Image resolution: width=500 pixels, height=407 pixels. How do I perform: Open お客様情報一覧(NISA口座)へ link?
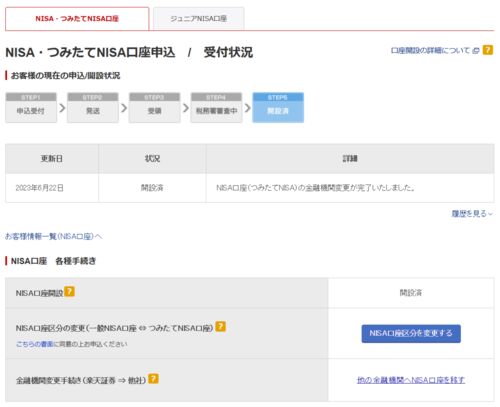54,237
